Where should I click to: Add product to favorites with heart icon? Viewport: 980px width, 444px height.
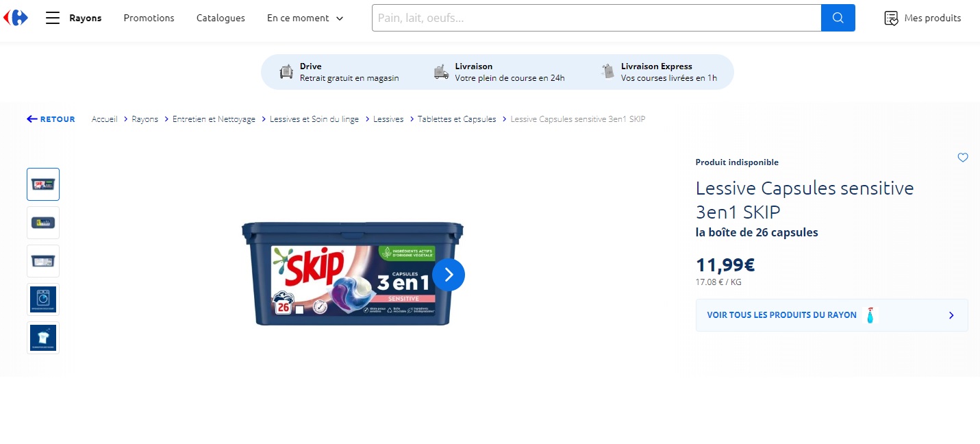coord(962,158)
